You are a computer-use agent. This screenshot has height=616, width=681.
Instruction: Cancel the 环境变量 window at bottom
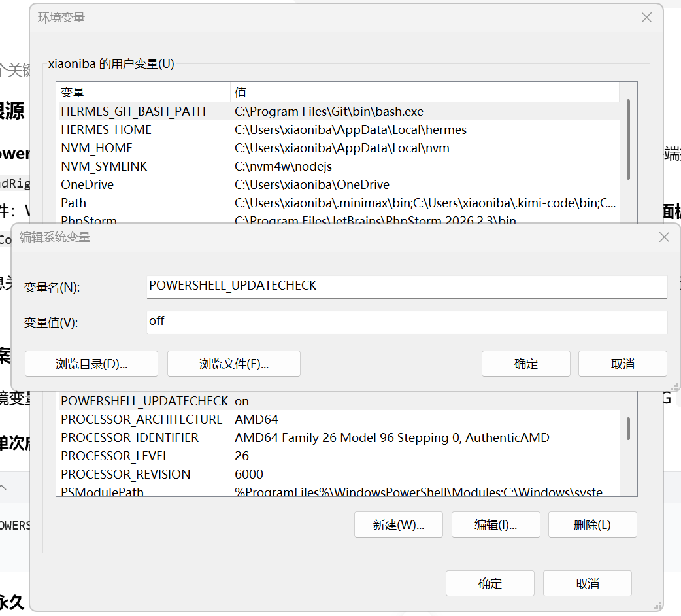[x=587, y=583]
